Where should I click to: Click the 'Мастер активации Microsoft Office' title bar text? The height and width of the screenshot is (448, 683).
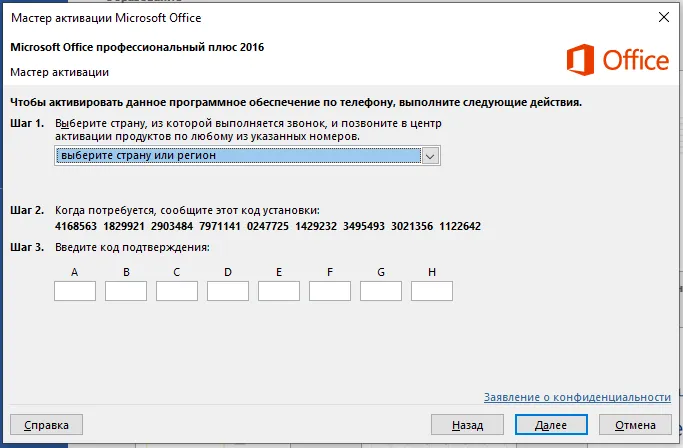click(106, 18)
